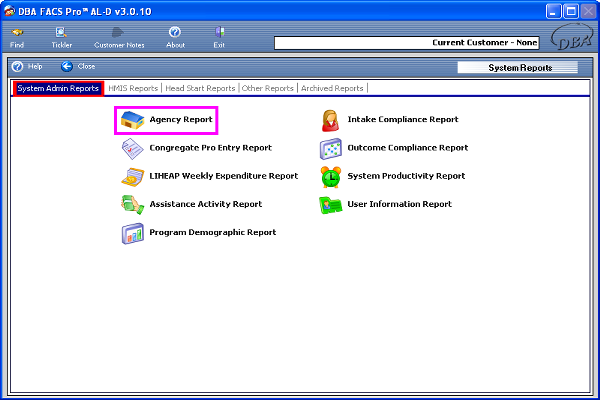
Task: Switch to the HMIS Reports tab
Action: click(133, 89)
